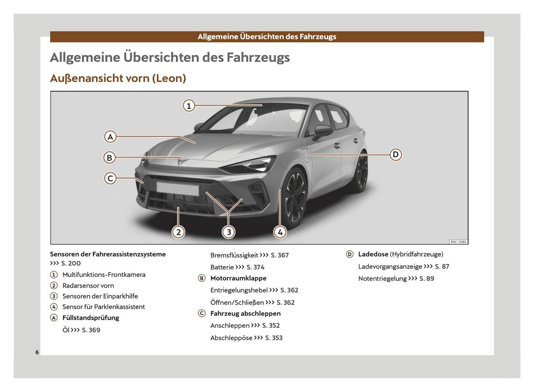Screen dimensions: 534x392
Task: Click callout marker A on the car diagram
Action: point(110,137)
